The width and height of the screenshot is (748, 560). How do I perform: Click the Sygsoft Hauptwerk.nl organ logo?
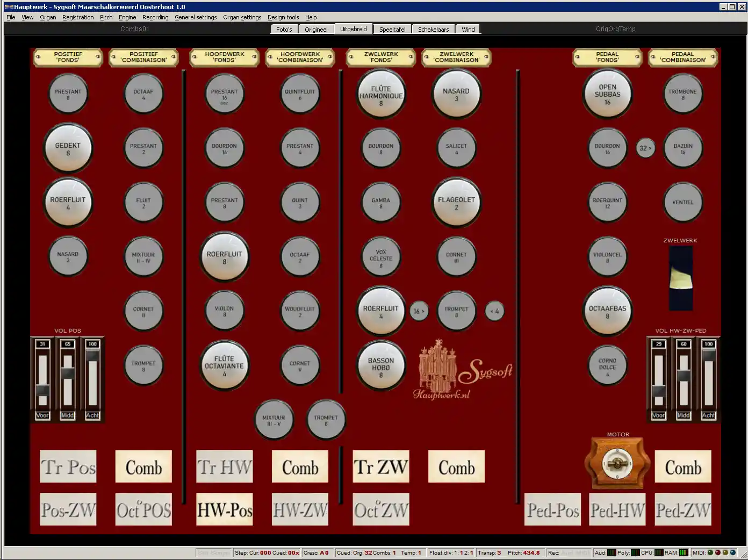(464, 370)
